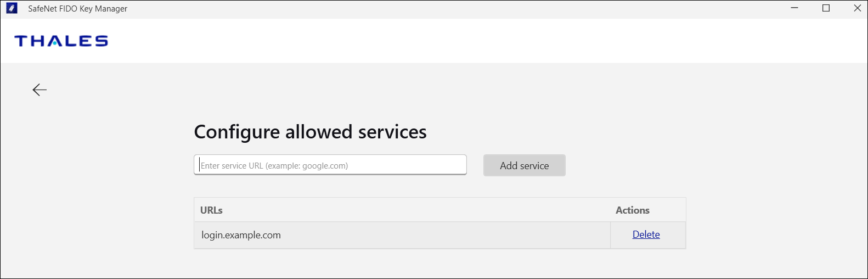Delete the login.example.com service
Screen dimensions: 868x279
pyautogui.click(x=646, y=235)
